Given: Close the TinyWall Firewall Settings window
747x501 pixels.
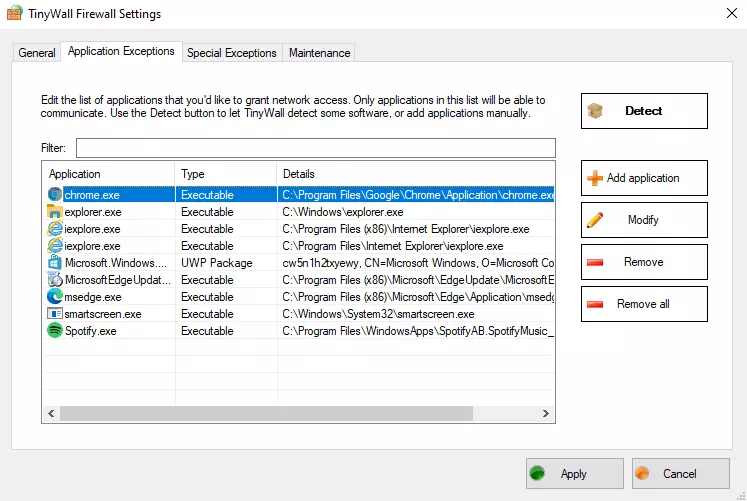Looking at the screenshot, I should point(732,13).
